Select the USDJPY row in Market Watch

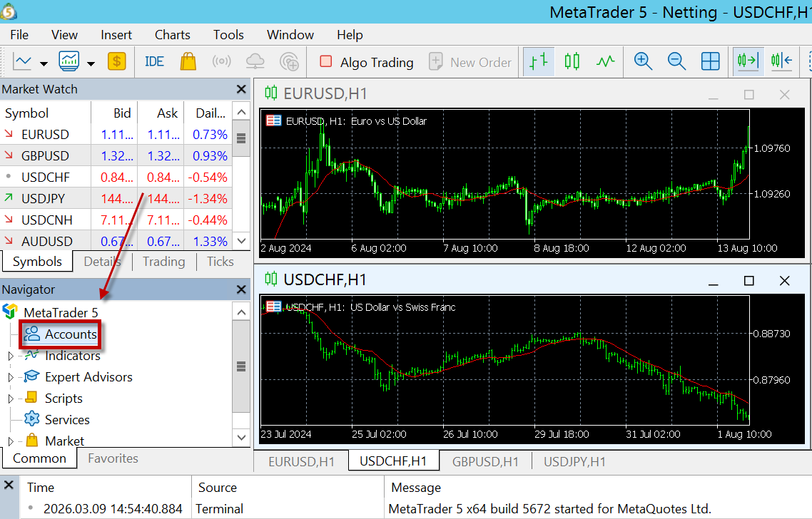coord(45,199)
